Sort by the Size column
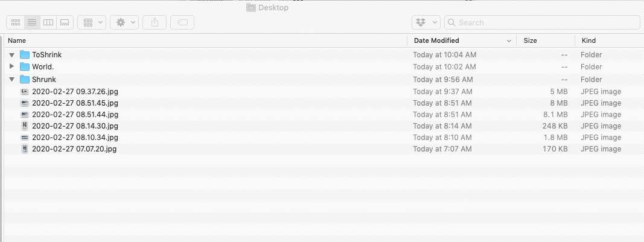This screenshot has width=644, height=242. [546, 40]
